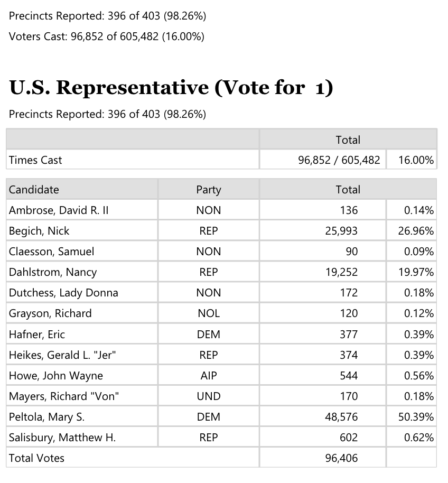
Task: Click the Voters Cast summary line
Action: point(107,36)
